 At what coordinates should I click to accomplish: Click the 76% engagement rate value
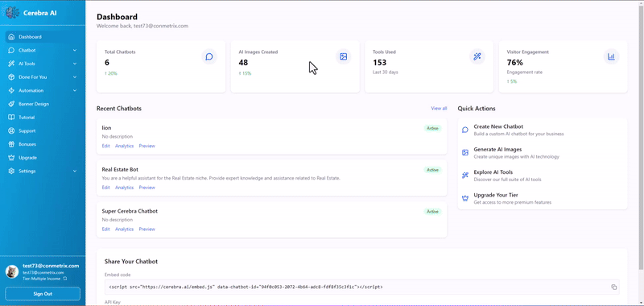[x=514, y=63]
